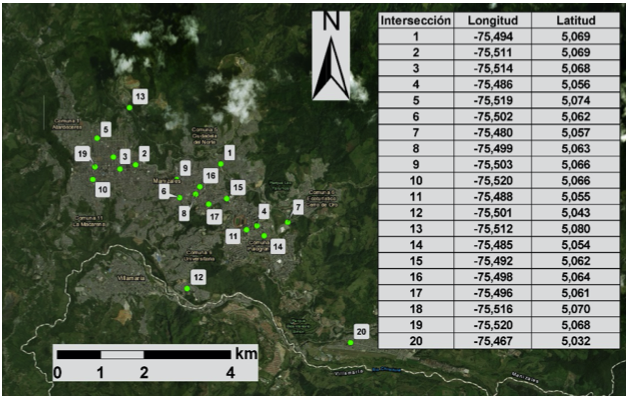
Task: Click map label 11
Action: point(233,236)
